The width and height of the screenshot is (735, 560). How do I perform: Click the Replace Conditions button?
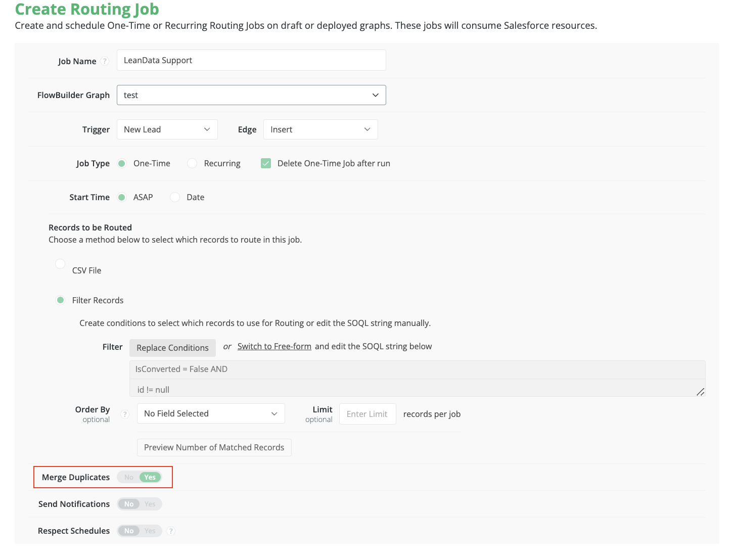click(x=172, y=348)
